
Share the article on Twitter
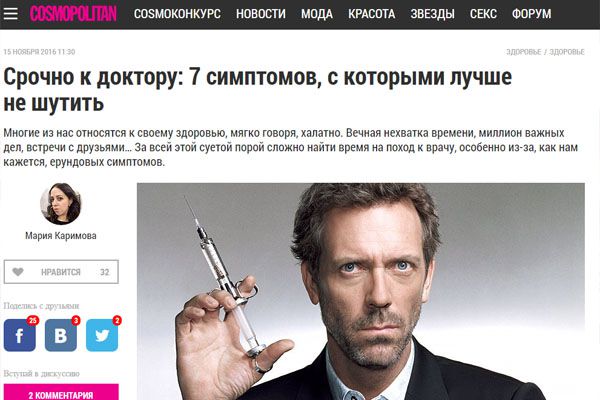pos(102,335)
